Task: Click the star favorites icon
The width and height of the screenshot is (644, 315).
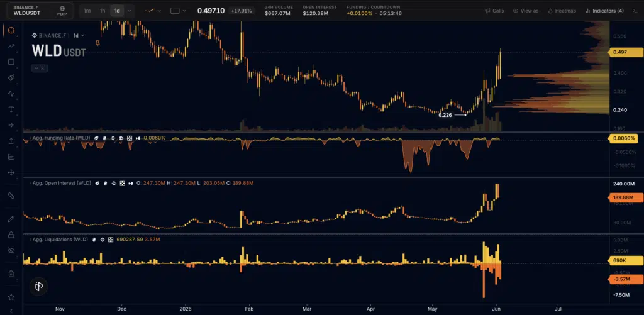Action: point(11,297)
